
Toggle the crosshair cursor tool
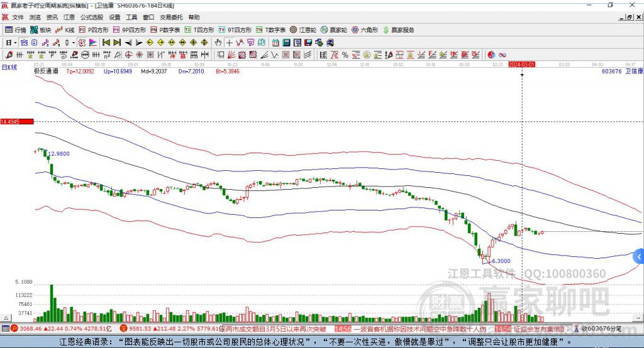click(x=229, y=43)
